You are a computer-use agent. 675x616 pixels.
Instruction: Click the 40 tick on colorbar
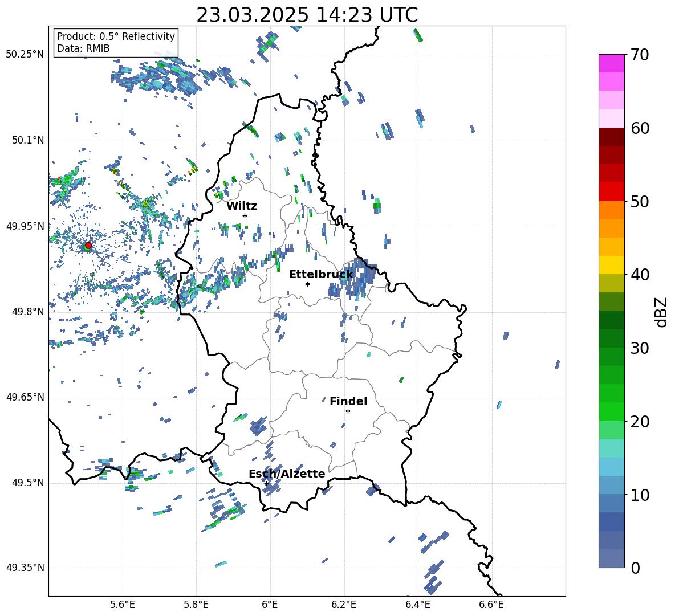640,275
